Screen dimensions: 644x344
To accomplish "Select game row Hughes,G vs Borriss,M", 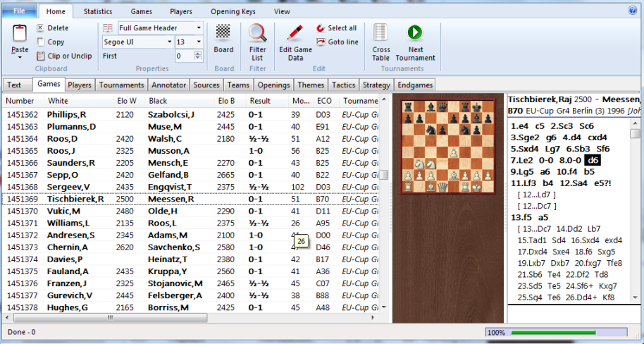I will click(190, 307).
